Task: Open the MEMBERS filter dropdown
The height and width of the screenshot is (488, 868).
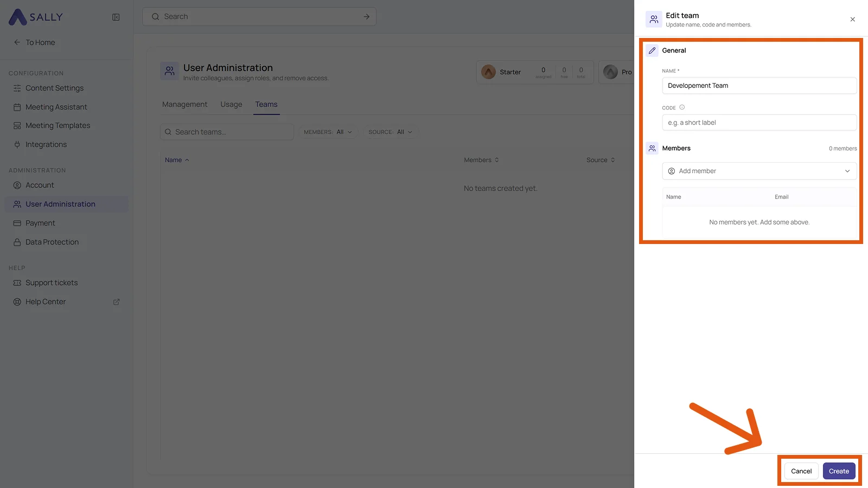Action: pyautogui.click(x=328, y=132)
